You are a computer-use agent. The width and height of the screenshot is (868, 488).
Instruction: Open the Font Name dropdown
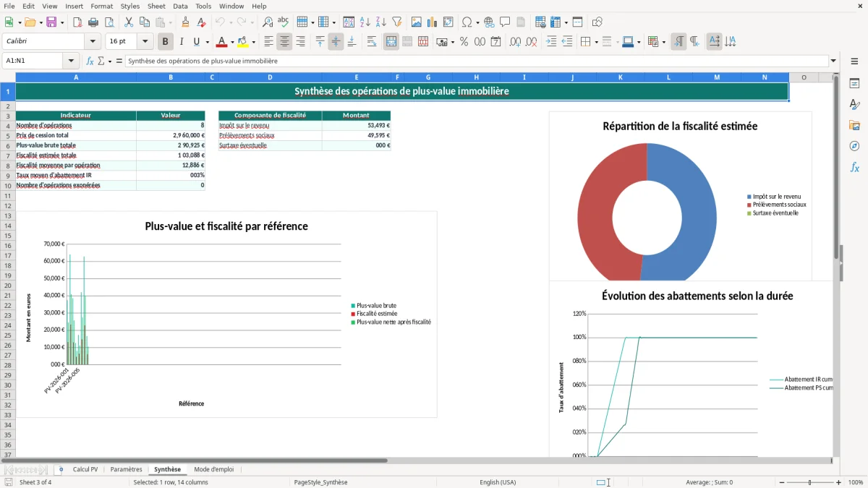pos(93,41)
